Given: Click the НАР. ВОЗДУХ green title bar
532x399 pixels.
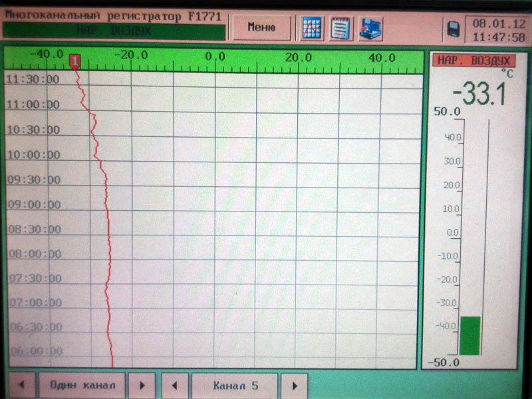Looking at the screenshot, I should tap(113, 31).
